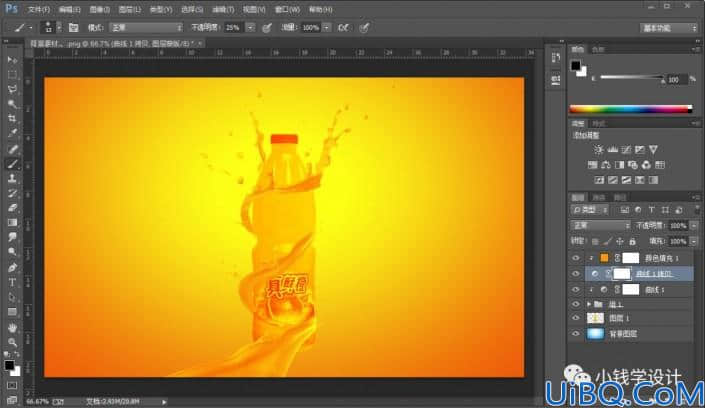The image size is (705, 408).
Task: Select the Move tool
Action: coord(12,60)
